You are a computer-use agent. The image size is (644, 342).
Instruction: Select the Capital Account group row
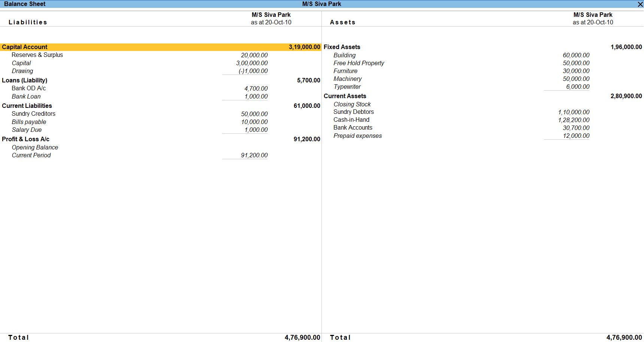pyautogui.click(x=25, y=47)
